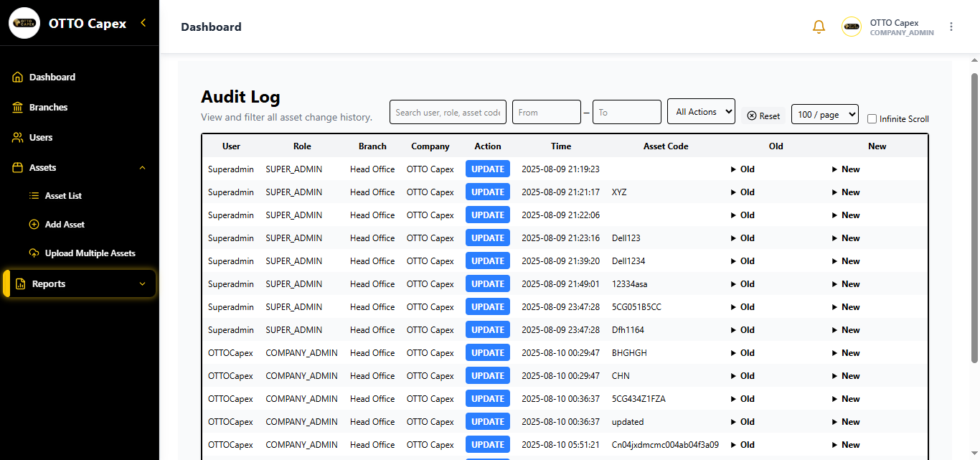Image resolution: width=980 pixels, height=460 pixels.
Task: Click the Upload Multiple Assets icon
Action: pos(34,253)
